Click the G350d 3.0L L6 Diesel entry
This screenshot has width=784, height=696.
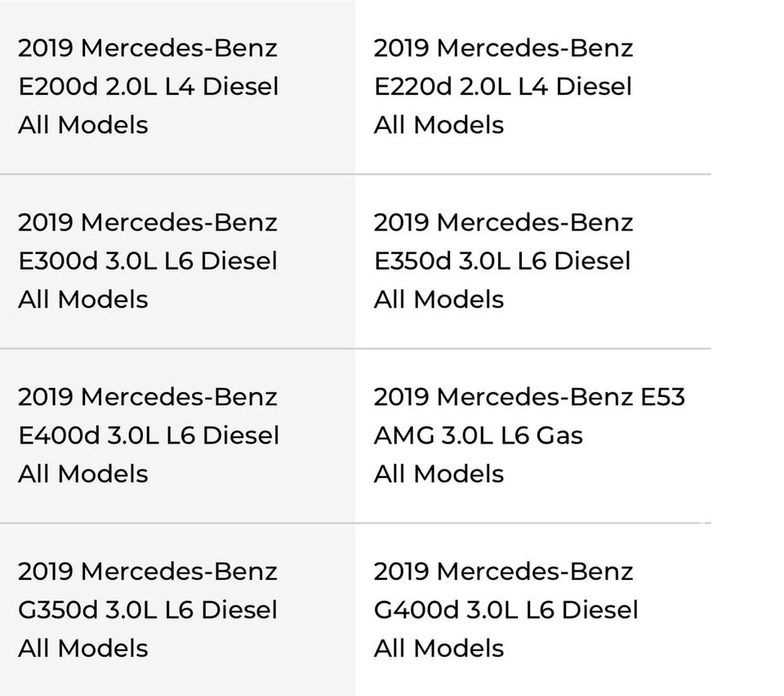(148, 610)
